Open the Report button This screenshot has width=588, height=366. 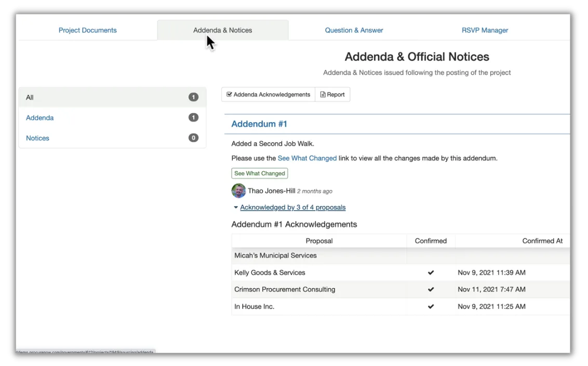[332, 94]
